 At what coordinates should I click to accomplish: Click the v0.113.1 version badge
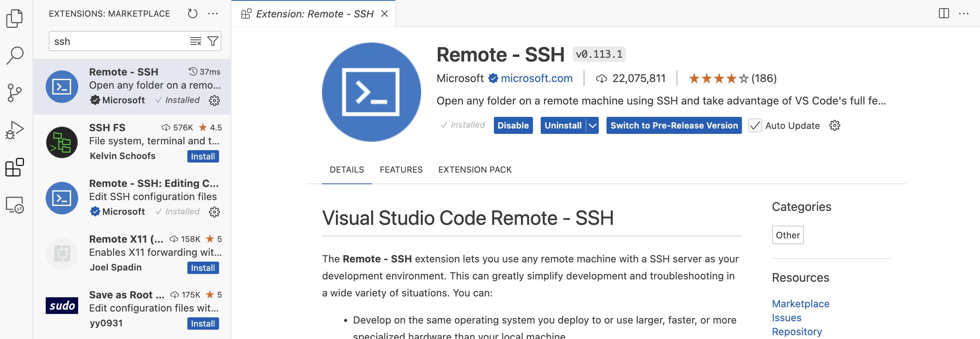[599, 54]
